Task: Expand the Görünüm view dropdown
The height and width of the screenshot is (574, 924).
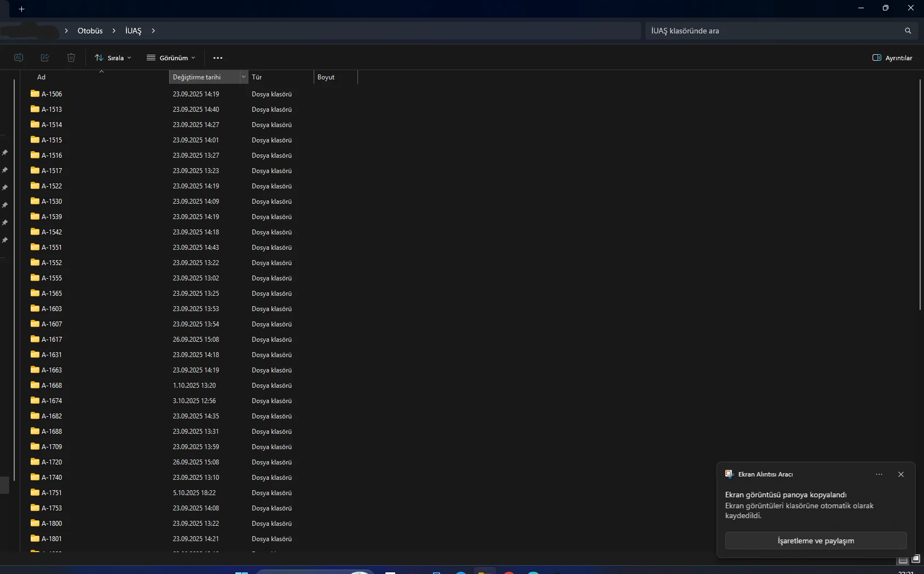Action: tap(171, 58)
